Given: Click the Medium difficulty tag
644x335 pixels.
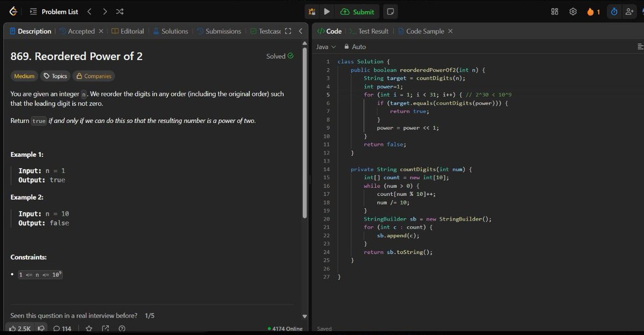Looking at the screenshot, I should 24,76.
